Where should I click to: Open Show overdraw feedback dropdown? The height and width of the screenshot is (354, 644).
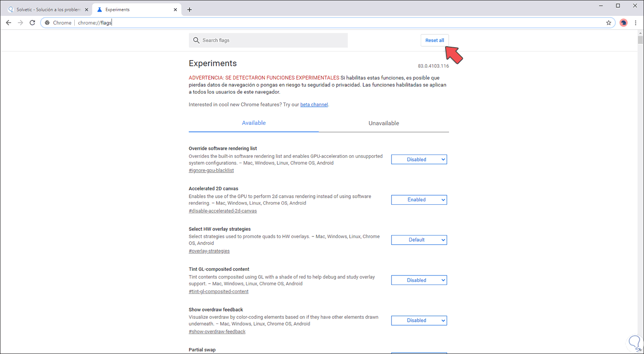(x=419, y=321)
